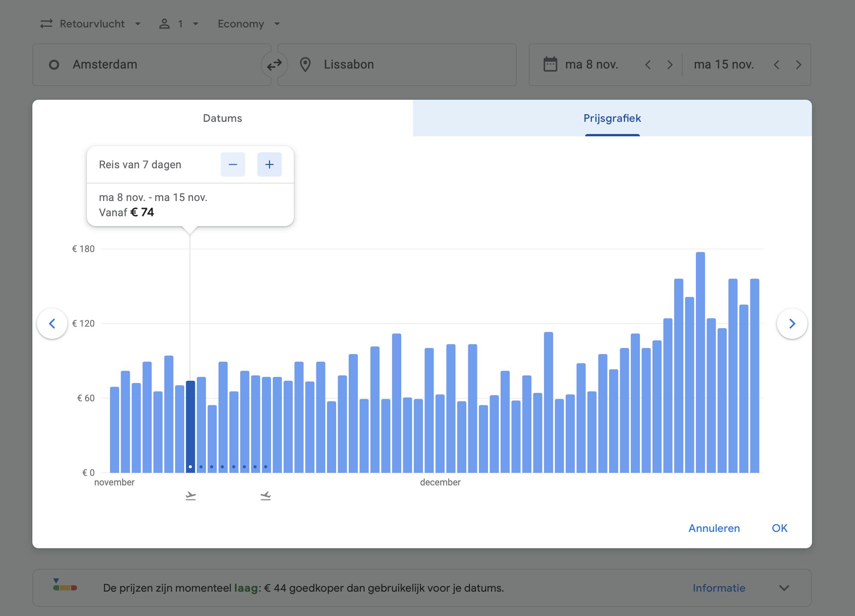Switch to the Datums tab
Screen dimensions: 855x616
click(x=222, y=118)
